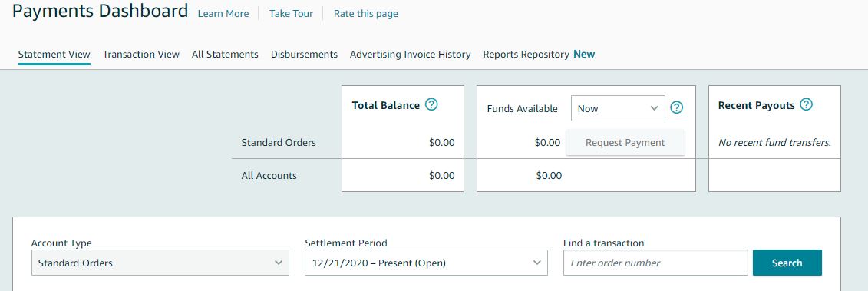Open the Settlement Period dropdown
Screen dimensions: 868x291
pos(426,263)
